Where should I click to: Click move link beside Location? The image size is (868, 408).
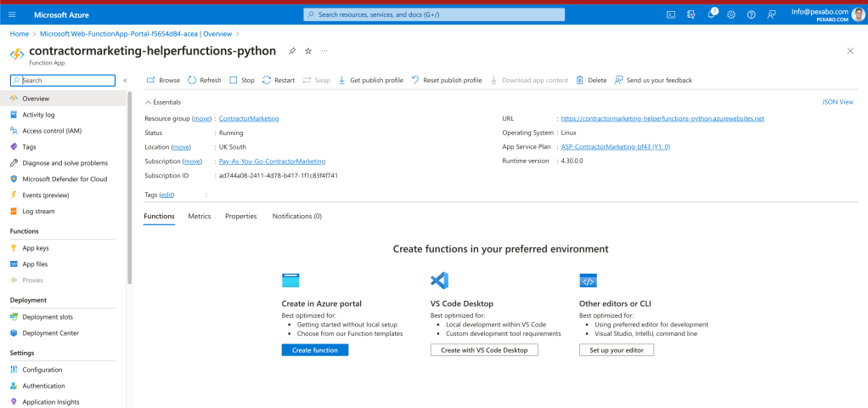tap(181, 147)
